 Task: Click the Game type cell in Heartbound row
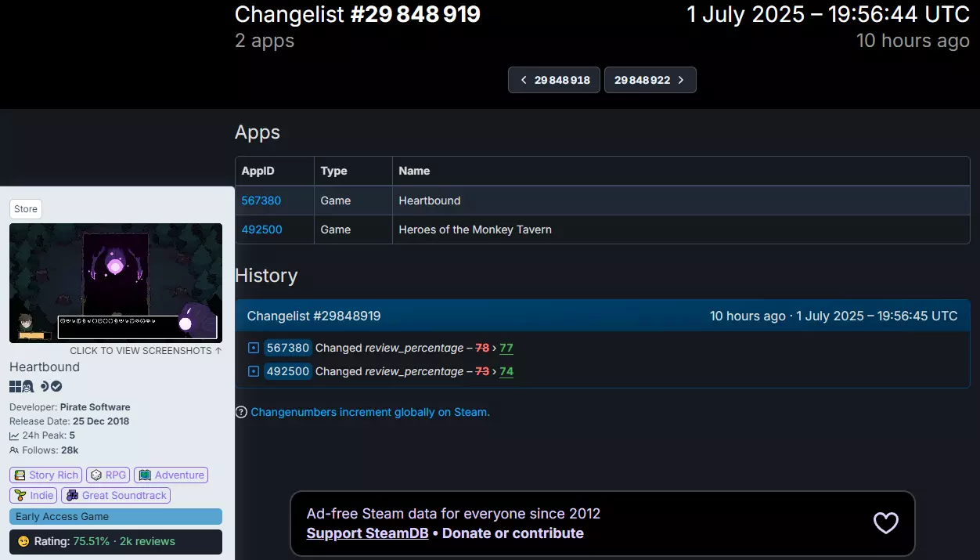tap(353, 201)
